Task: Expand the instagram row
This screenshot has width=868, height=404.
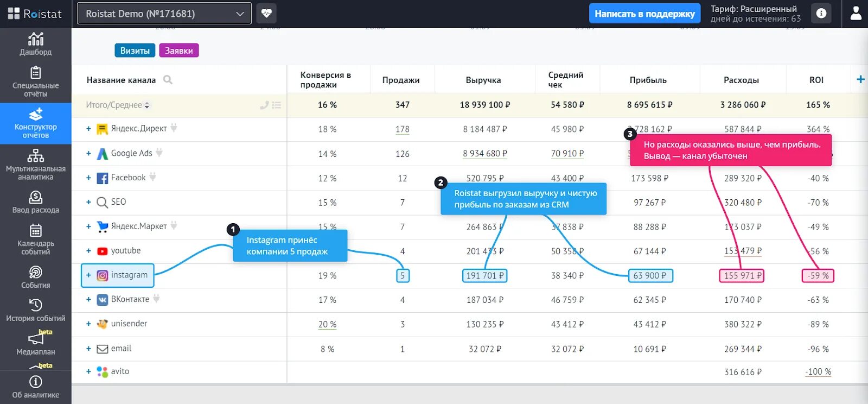Action: (x=88, y=275)
